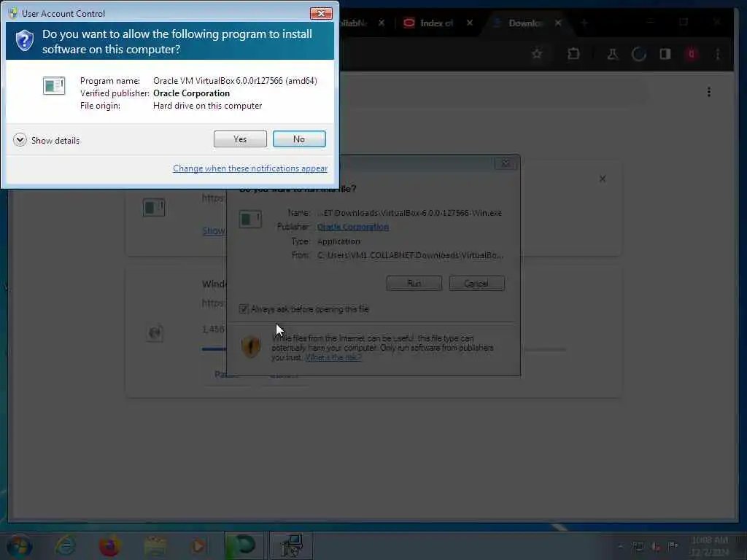Close the User Account Control dialog
This screenshot has width=747, height=560.
click(x=321, y=13)
